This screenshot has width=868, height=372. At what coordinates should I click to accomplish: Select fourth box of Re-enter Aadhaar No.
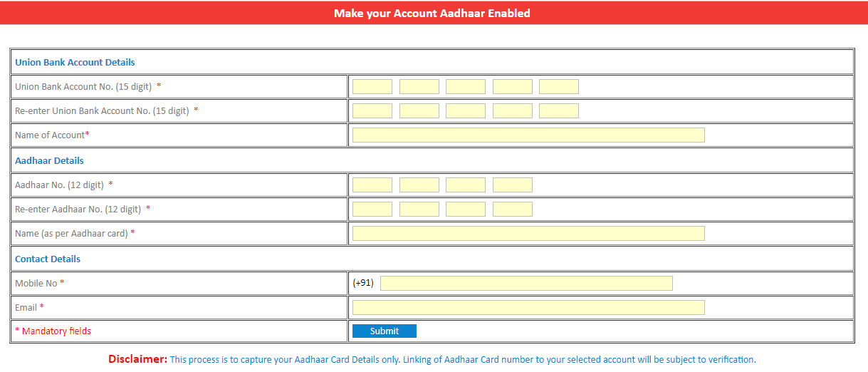tap(512, 210)
